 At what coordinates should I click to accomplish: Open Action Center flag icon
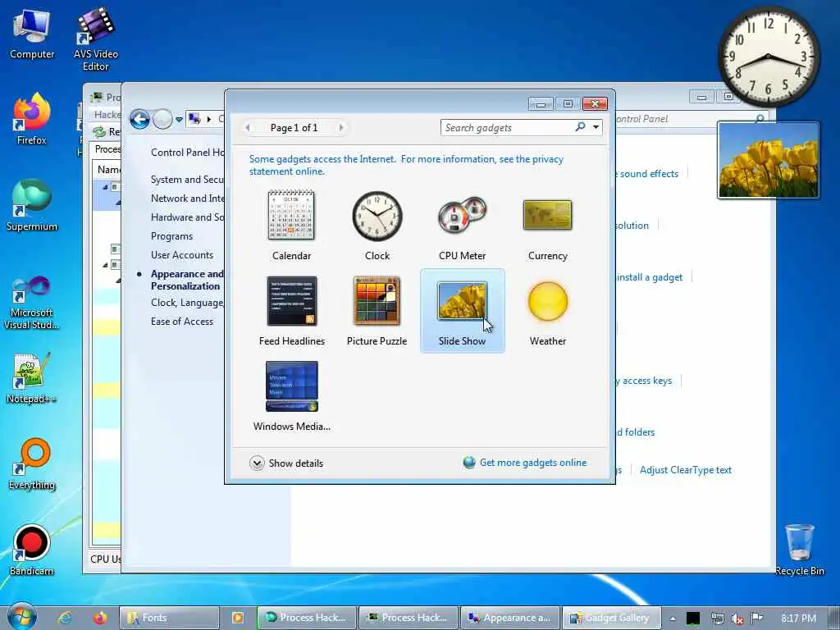[x=757, y=618]
